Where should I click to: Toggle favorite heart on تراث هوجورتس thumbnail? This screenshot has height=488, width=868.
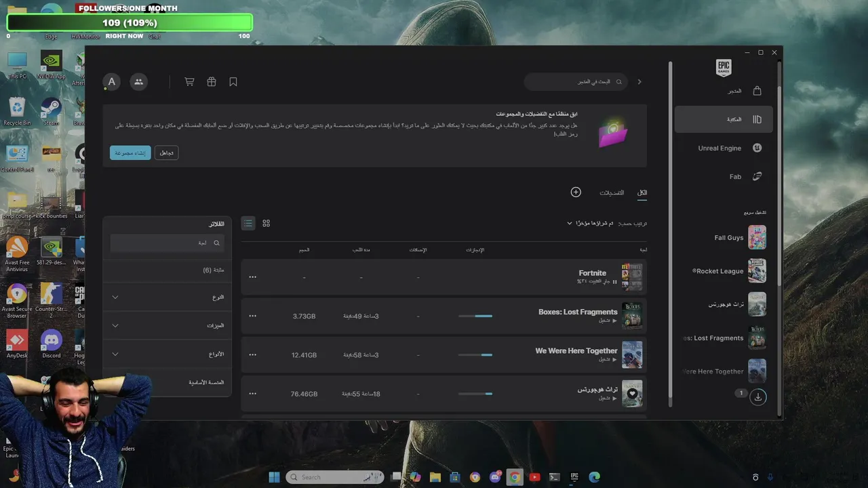632,393
